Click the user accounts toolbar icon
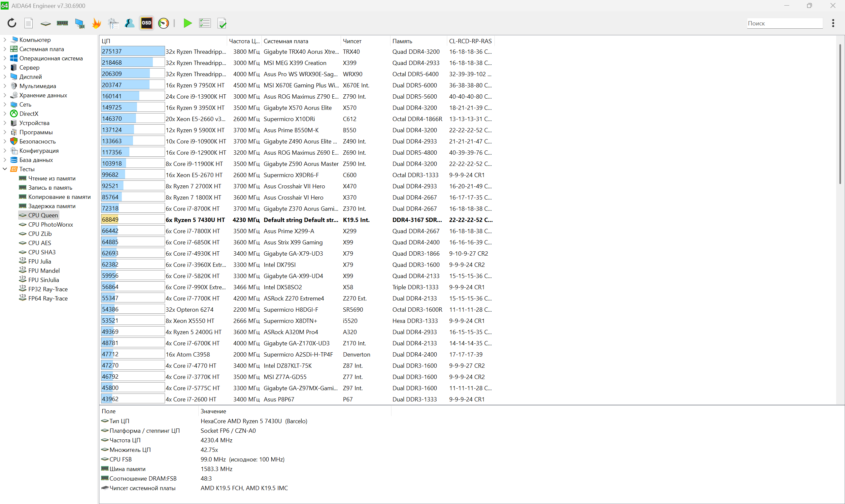 click(129, 23)
